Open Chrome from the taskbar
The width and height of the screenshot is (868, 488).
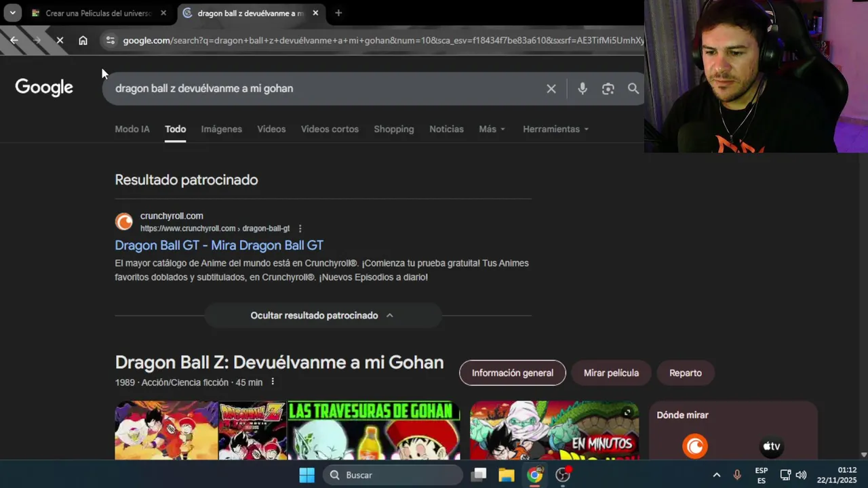point(535,475)
